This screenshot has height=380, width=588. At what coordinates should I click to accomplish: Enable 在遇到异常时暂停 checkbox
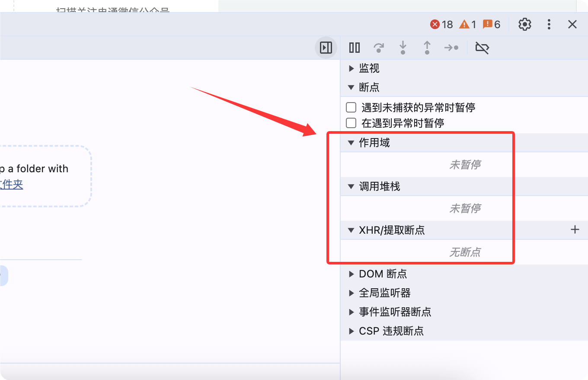point(351,123)
